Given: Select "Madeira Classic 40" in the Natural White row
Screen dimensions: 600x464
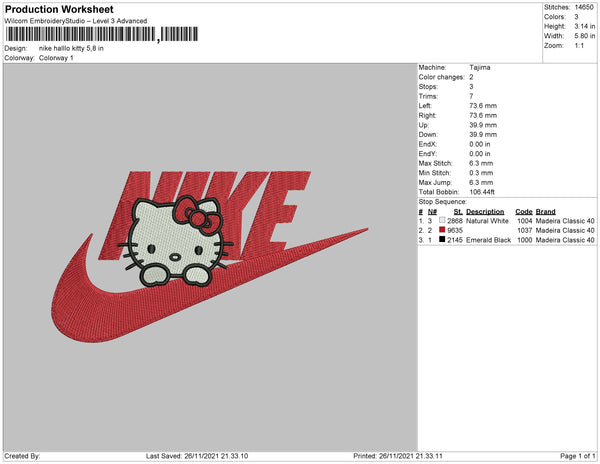Looking at the screenshot, I should 565,221.
